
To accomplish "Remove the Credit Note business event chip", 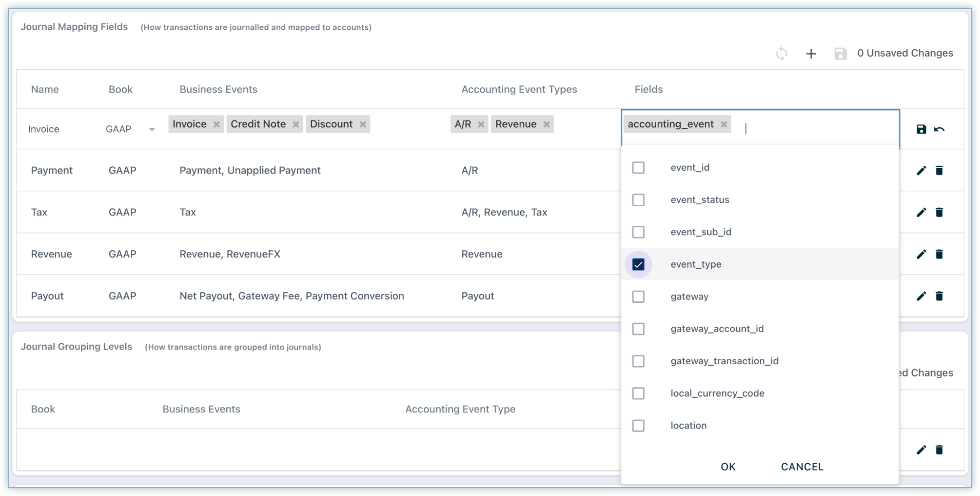I will [x=296, y=124].
